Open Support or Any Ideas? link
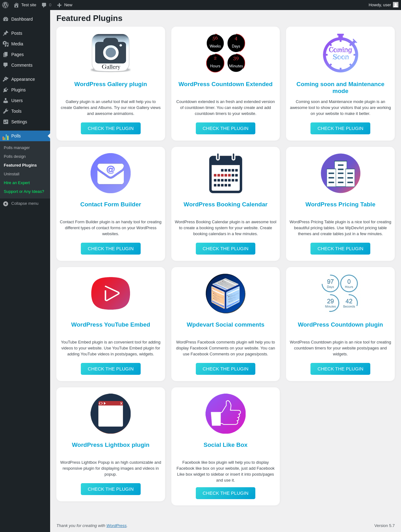This screenshot has width=401, height=532. [24, 192]
